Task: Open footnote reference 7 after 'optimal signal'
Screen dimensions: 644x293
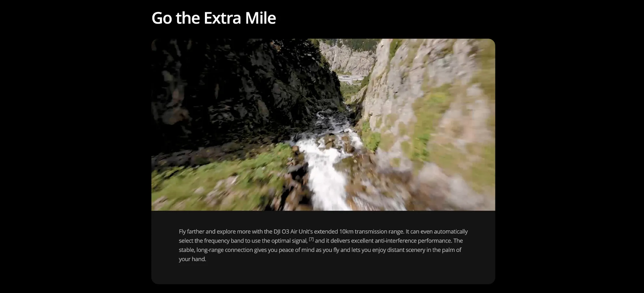Action: pyautogui.click(x=311, y=239)
